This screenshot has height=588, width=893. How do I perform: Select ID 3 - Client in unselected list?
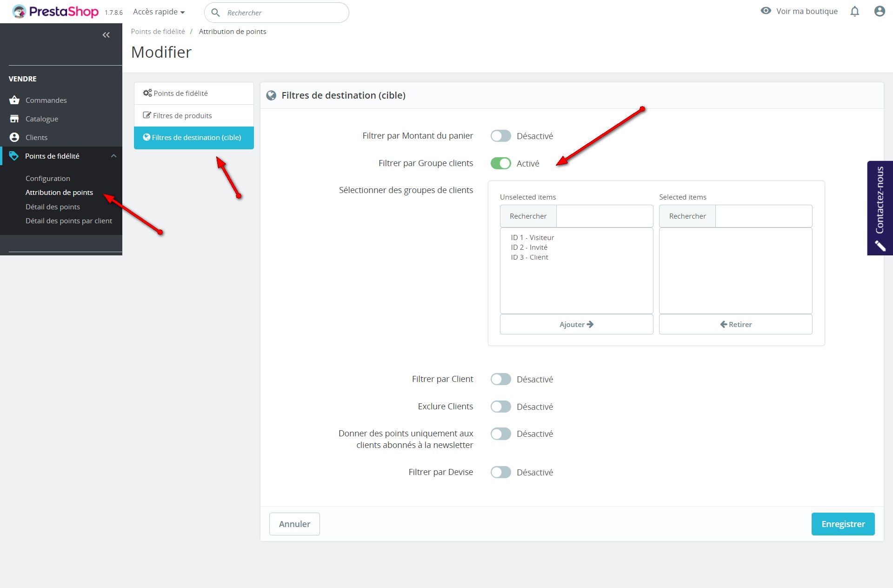click(x=529, y=257)
